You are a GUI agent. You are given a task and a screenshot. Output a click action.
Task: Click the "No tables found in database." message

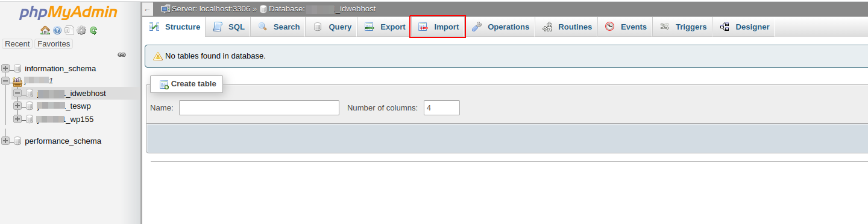[x=215, y=56]
